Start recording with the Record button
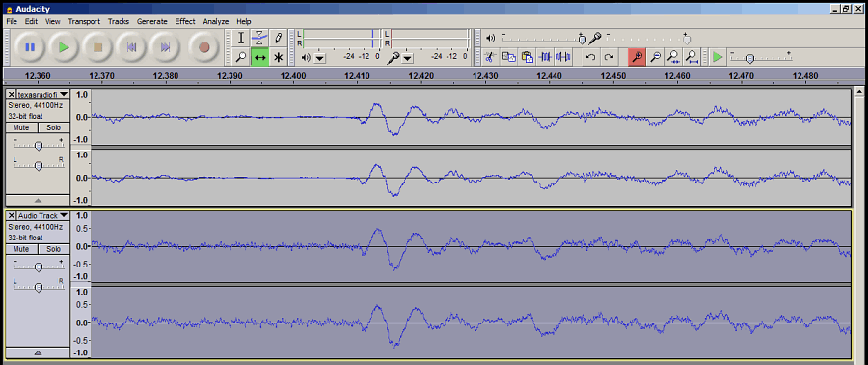Screen dimensions: 868x365 [204, 47]
